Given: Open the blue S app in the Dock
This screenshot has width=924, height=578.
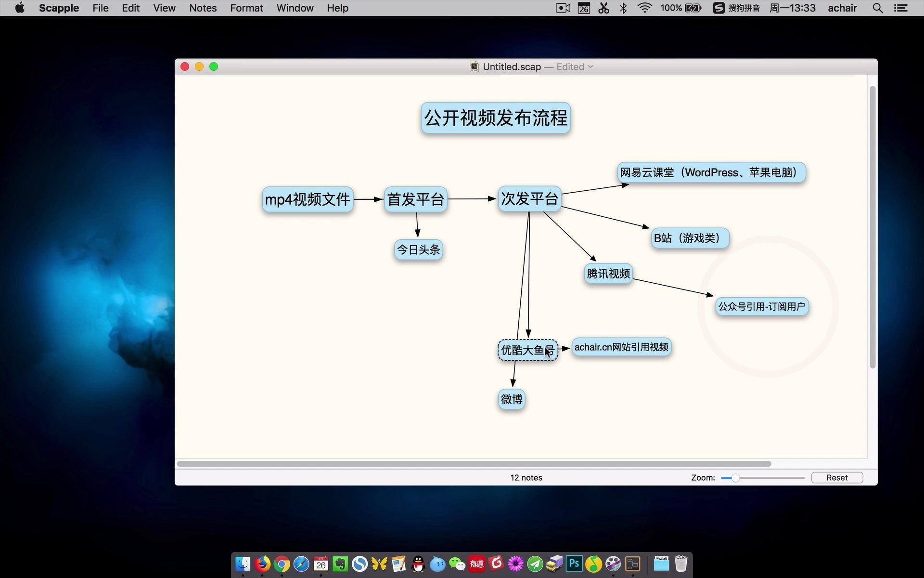Looking at the screenshot, I should [x=359, y=564].
